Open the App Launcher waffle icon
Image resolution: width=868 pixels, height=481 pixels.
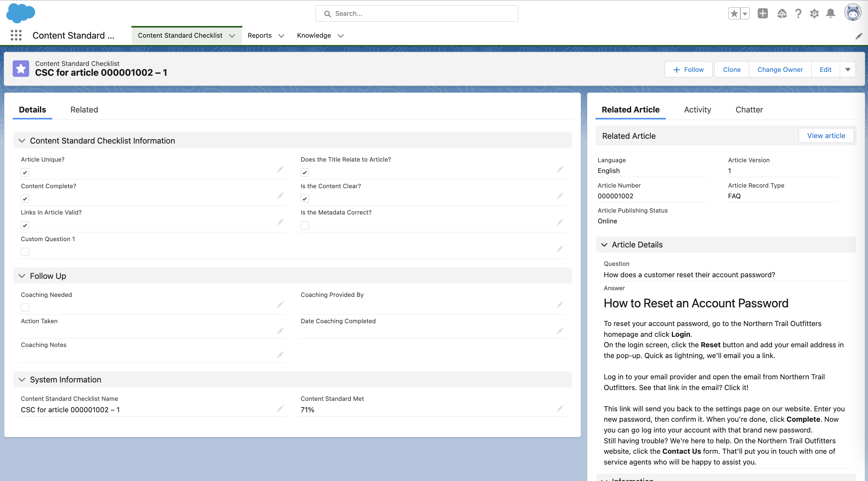coord(16,35)
